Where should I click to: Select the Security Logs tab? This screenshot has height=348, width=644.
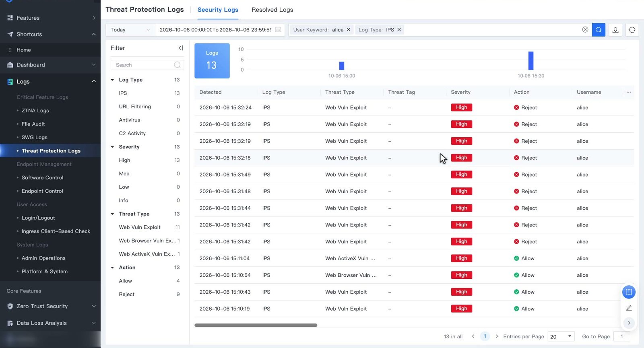218,10
